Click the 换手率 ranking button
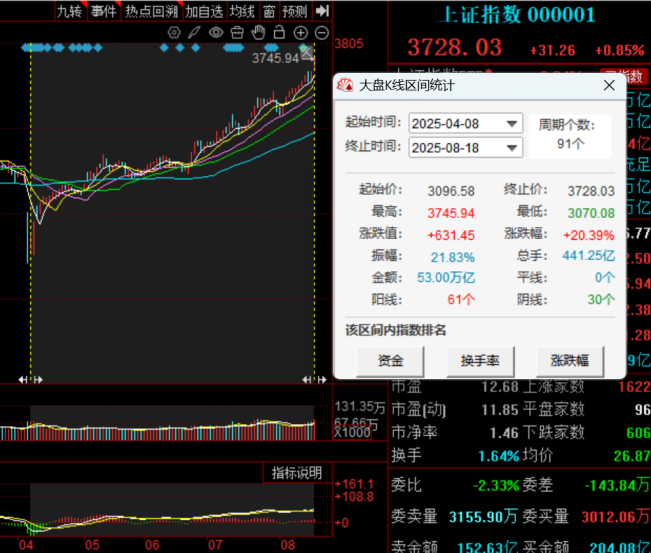651x553 pixels. (480, 361)
